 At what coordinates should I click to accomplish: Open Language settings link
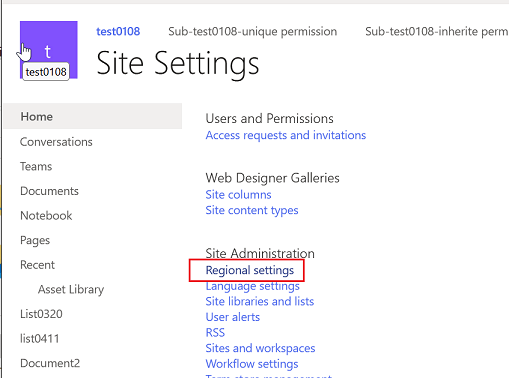(252, 286)
